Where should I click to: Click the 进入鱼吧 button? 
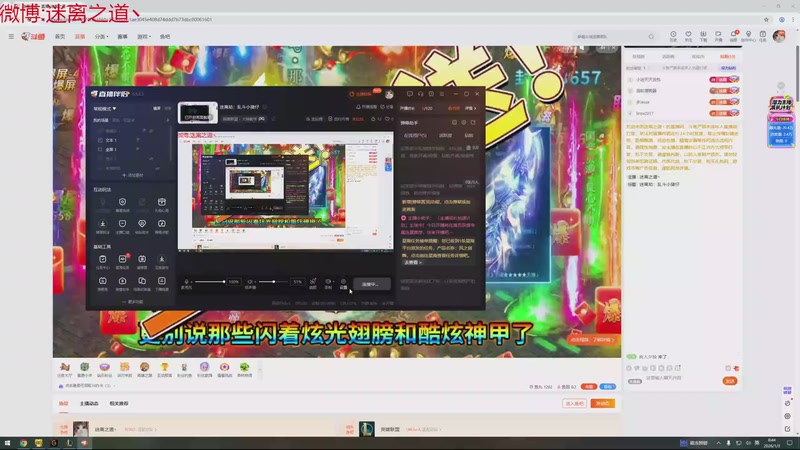coord(574,404)
